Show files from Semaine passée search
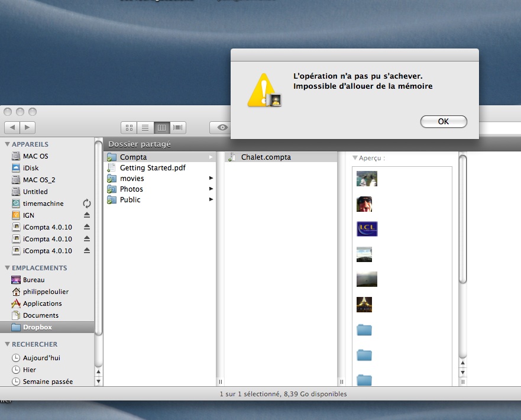Viewport: 521px width, 420px height. [x=47, y=382]
